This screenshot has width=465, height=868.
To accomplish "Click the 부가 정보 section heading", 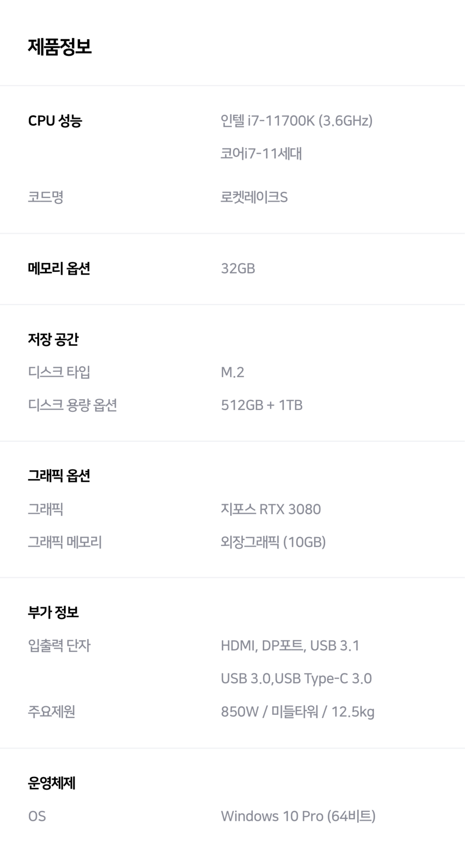I will point(53,612).
